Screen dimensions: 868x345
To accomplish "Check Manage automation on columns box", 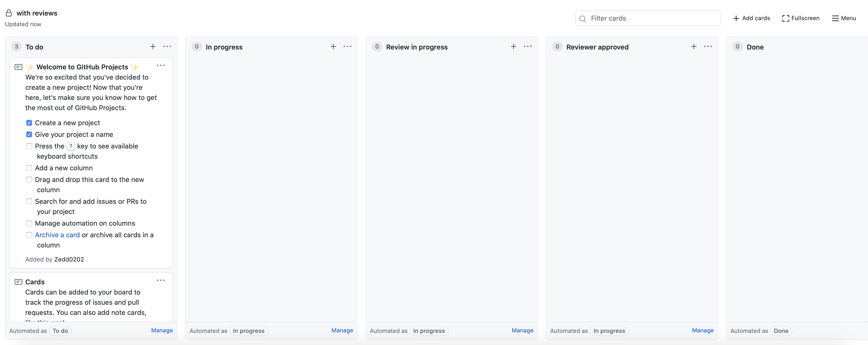I will click(x=29, y=223).
